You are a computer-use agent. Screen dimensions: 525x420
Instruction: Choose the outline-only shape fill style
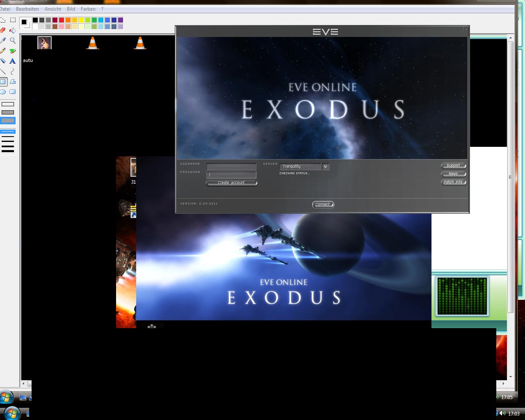8,104
